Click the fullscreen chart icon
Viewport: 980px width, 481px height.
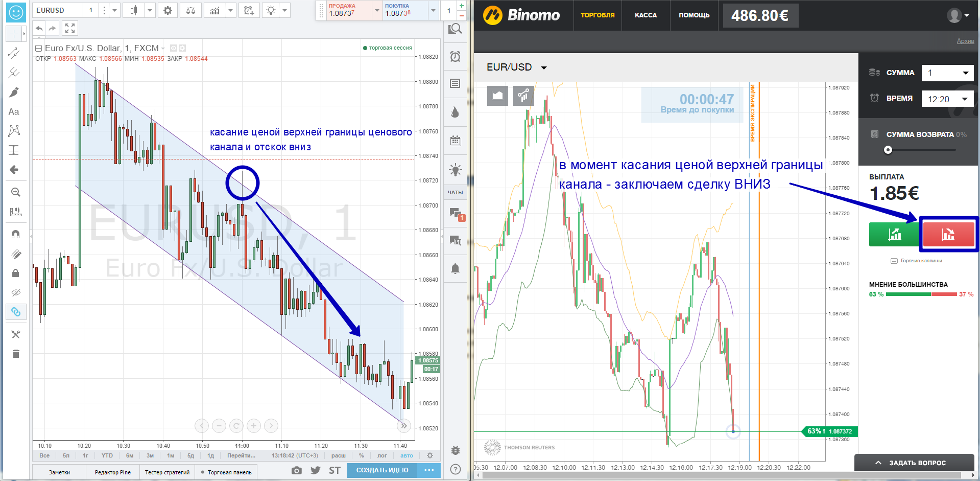click(70, 29)
